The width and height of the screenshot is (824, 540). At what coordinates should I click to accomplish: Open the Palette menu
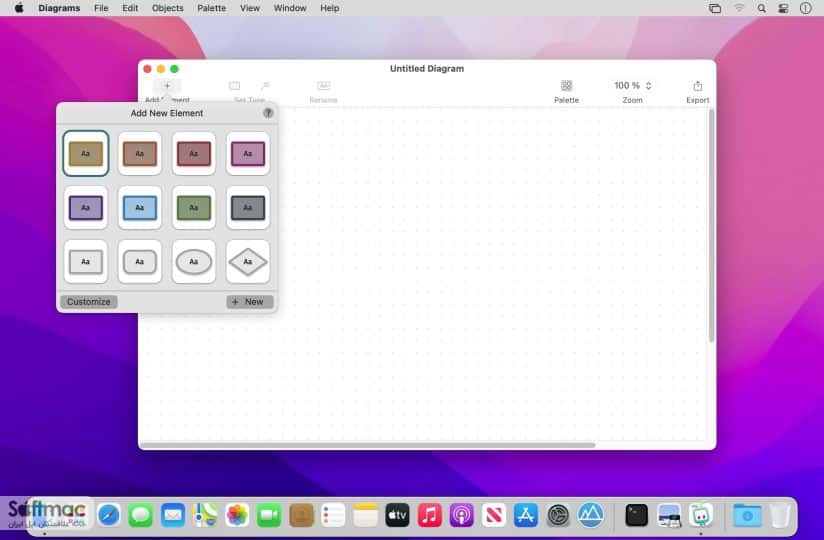(211, 8)
